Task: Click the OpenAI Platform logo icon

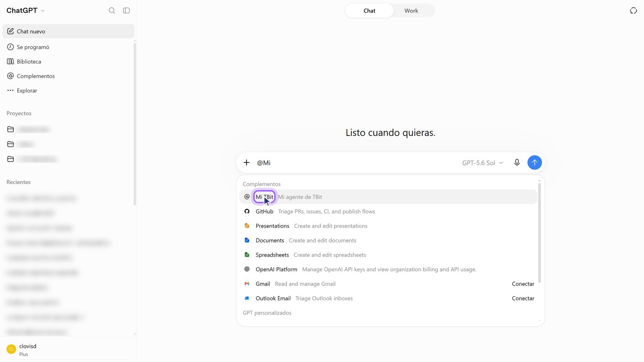Action: pos(247,269)
